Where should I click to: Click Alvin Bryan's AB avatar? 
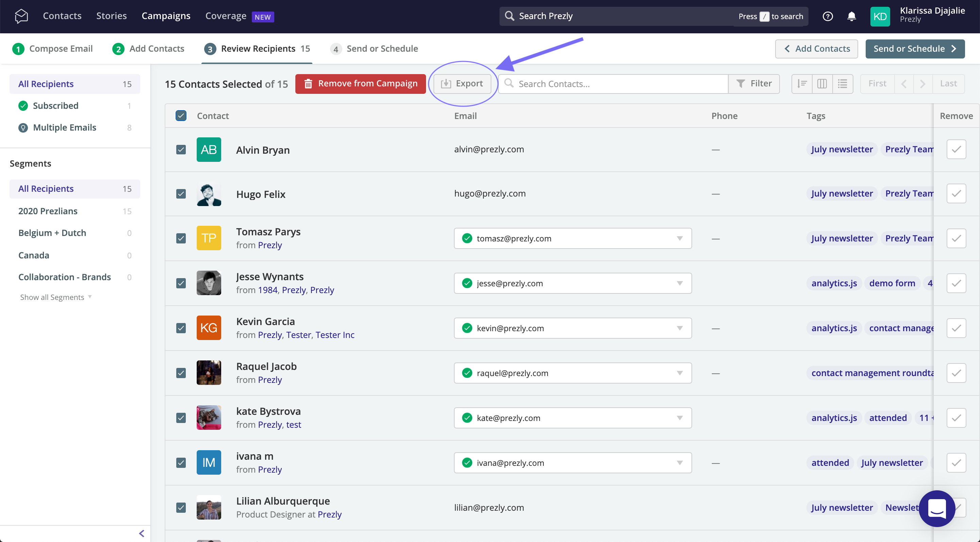tap(209, 149)
